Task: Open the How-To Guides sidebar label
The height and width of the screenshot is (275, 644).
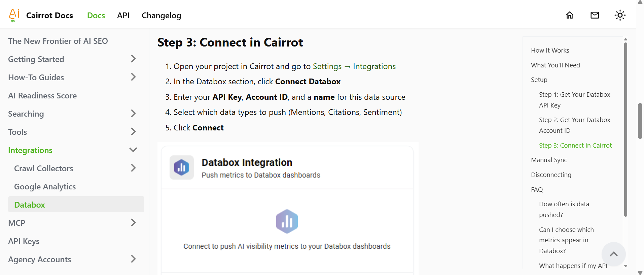Action: (36, 78)
